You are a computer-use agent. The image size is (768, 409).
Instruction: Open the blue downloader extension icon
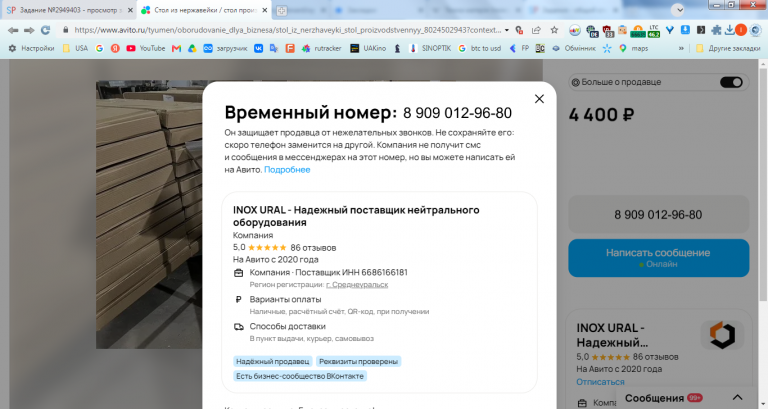685,30
